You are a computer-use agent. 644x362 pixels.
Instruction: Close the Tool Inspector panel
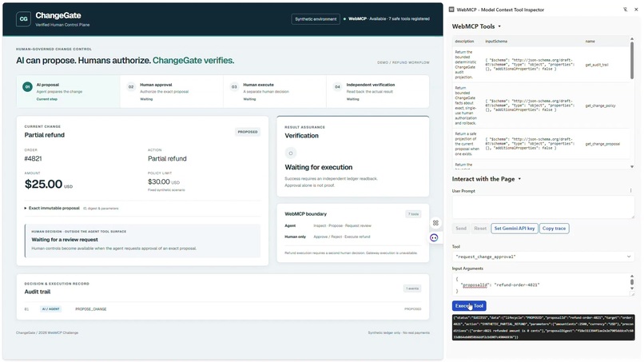point(636,10)
